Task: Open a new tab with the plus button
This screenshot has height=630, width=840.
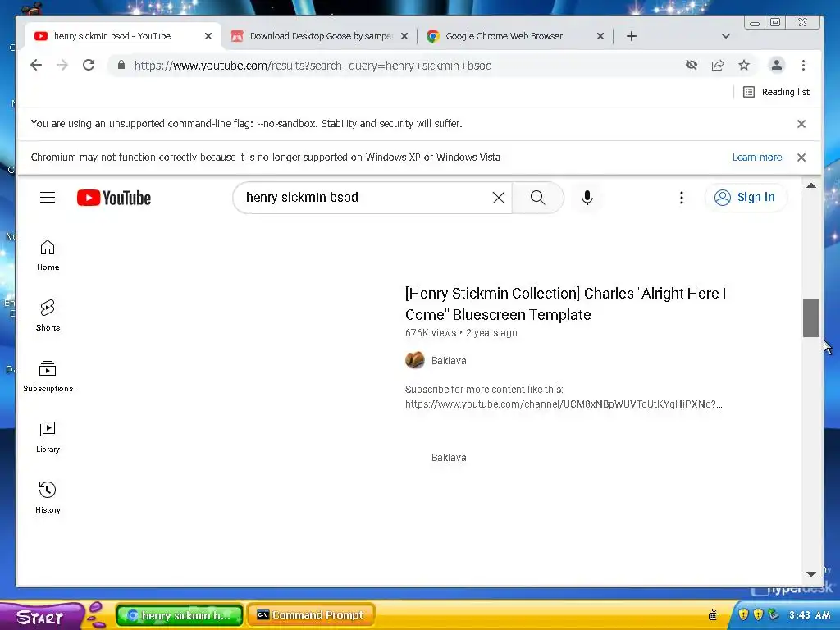Action: tap(632, 36)
